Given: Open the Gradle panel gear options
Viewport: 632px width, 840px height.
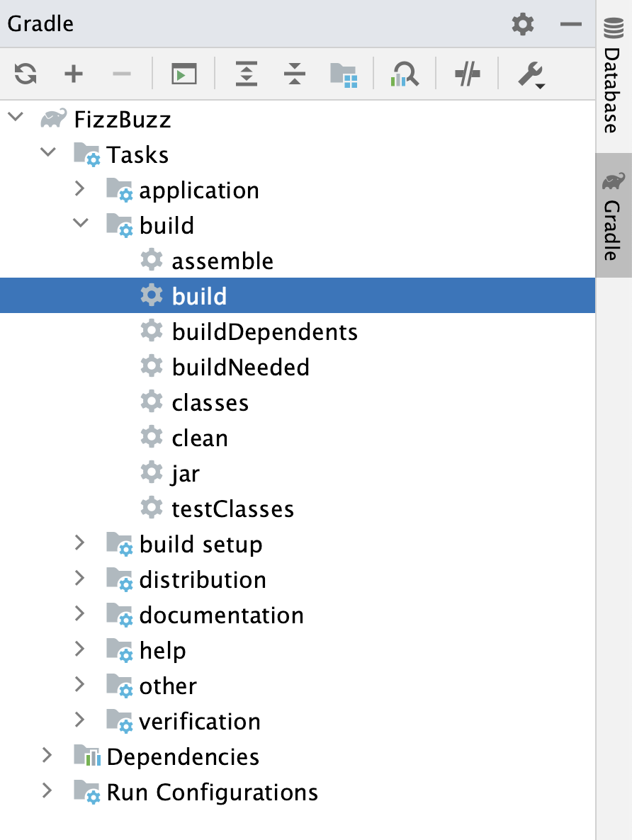Looking at the screenshot, I should [523, 24].
